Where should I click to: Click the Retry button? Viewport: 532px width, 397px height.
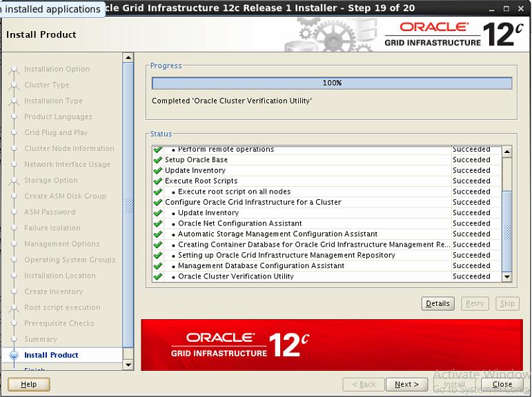pyautogui.click(x=475, y=303)
